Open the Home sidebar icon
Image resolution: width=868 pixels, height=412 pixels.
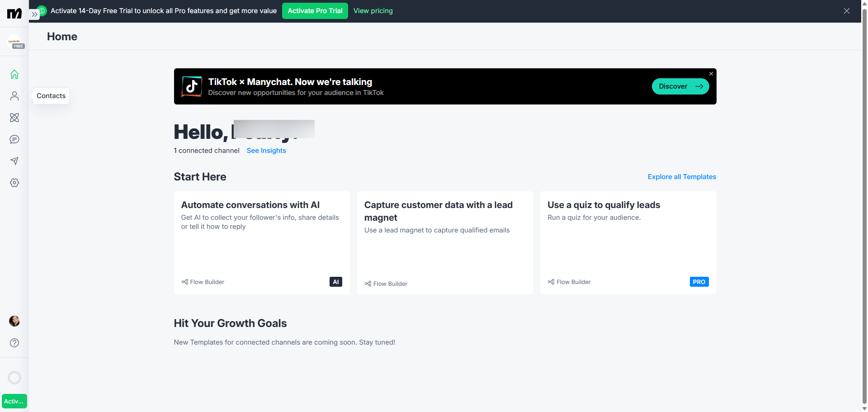pos(14,74)
